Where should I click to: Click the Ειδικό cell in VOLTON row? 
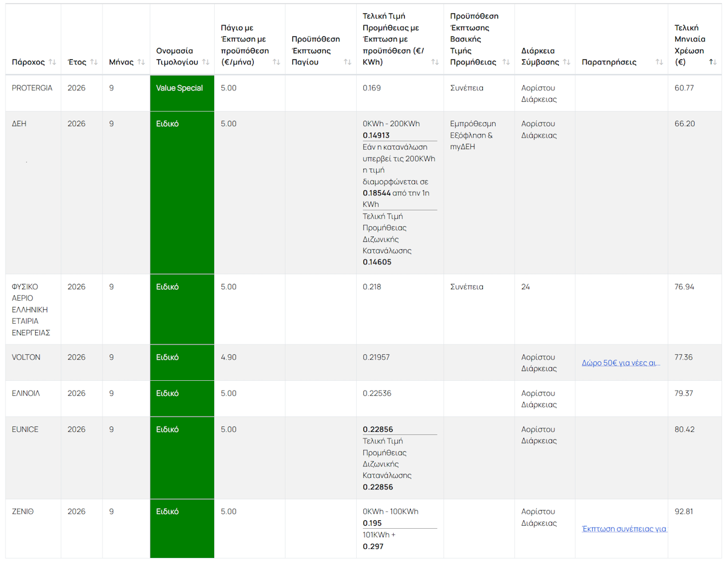182,363
